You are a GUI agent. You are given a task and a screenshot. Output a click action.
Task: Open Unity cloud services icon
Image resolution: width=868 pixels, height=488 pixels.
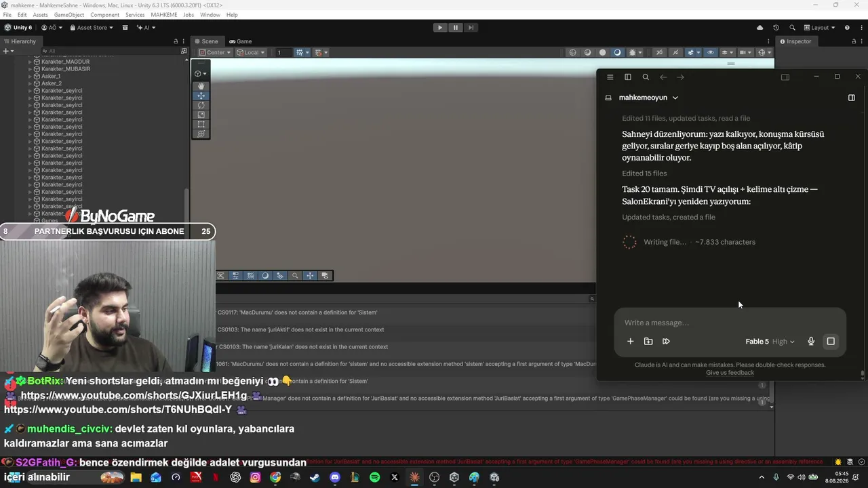(x=760, y=28)
